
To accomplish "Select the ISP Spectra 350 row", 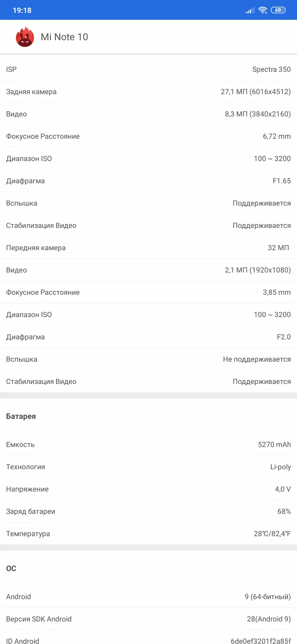I will (148, 69).
